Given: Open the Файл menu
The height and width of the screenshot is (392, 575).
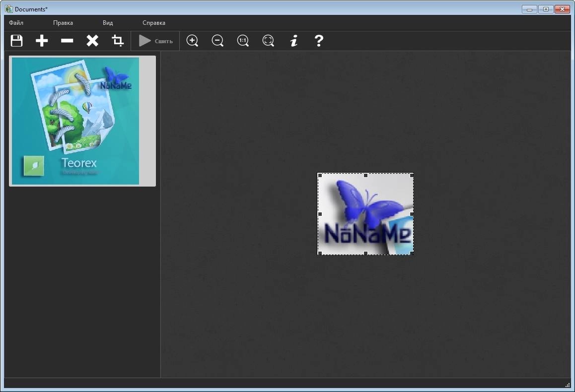Looking at the screenshot, I should click(16, 23).
